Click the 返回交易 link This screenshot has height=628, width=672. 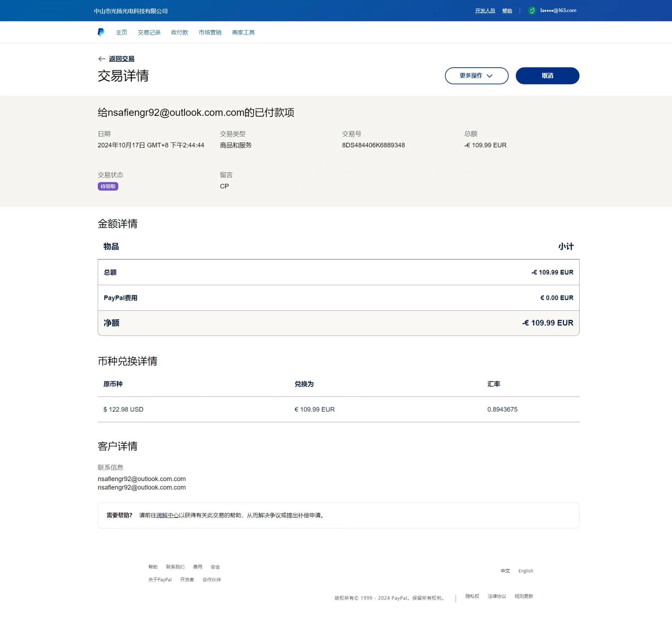point(121,59)
